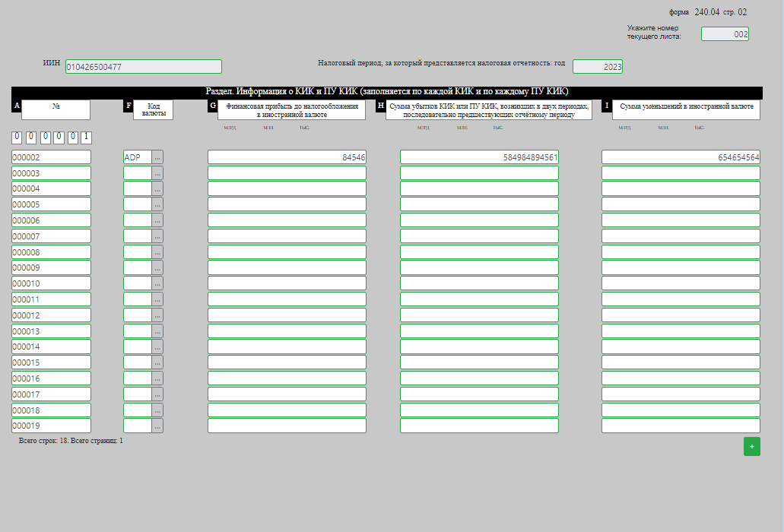
Task: Click the green plus add-page button
Action: pyautogui.click(x=751, y=447)
